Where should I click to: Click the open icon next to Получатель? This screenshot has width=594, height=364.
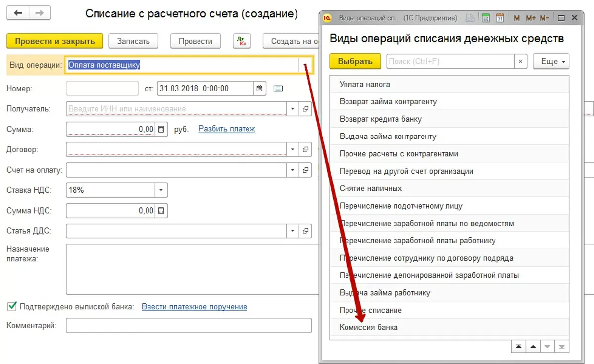pyautogui.click(x=305, y=109)
